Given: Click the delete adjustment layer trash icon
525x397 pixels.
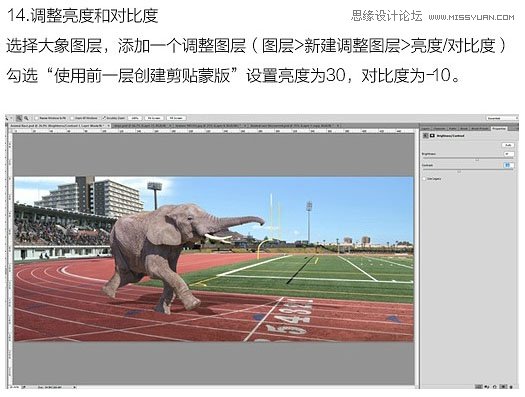Looking at the screenshot, I should (x=512, y=387).
